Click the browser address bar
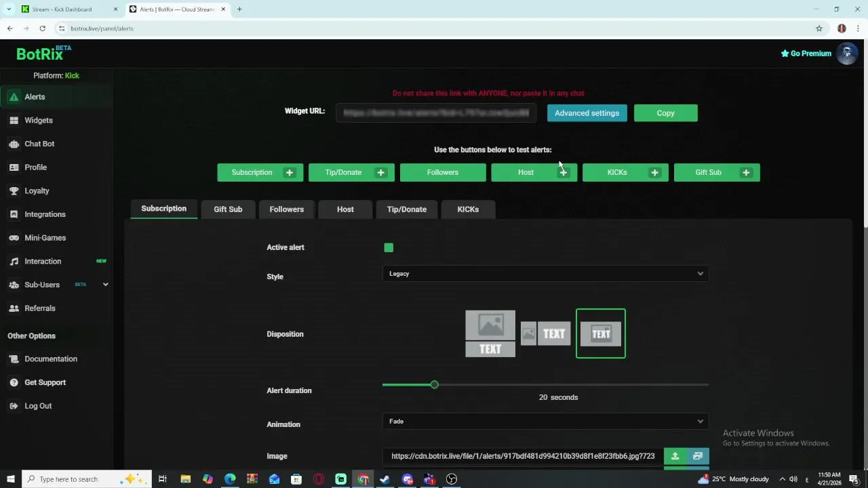 click(434, 28)
